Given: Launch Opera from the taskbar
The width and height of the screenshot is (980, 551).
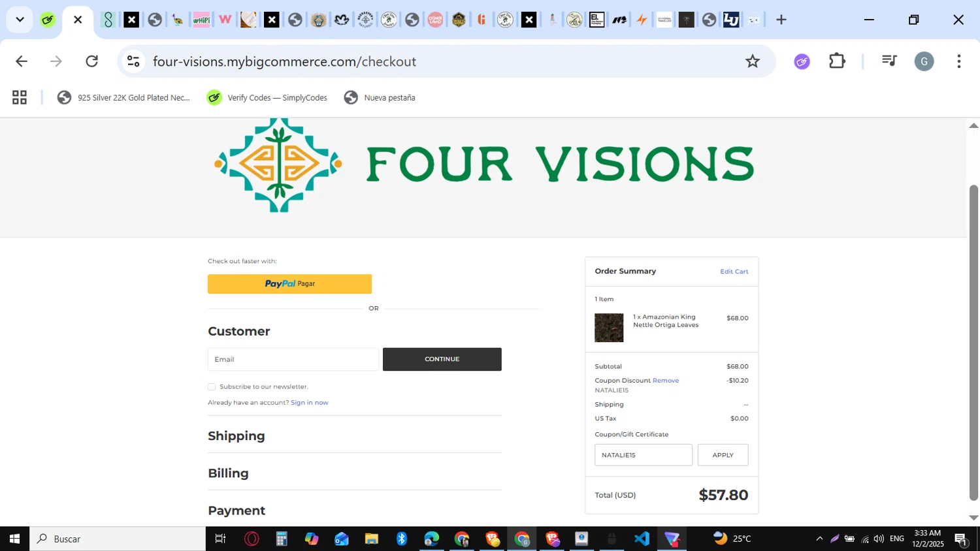Looking at the screenshot, I should tap(252, 539).
